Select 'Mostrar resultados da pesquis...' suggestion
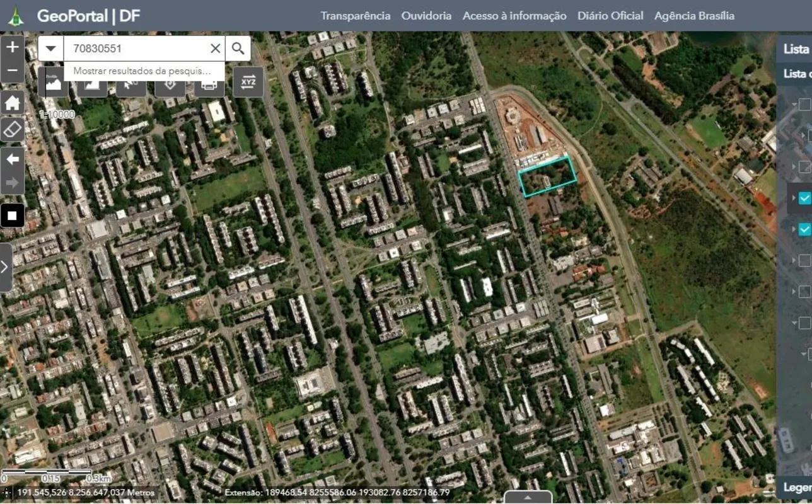The height and width of the screenshot is (504, 812). pyautogui.click(x=143, y=71)
